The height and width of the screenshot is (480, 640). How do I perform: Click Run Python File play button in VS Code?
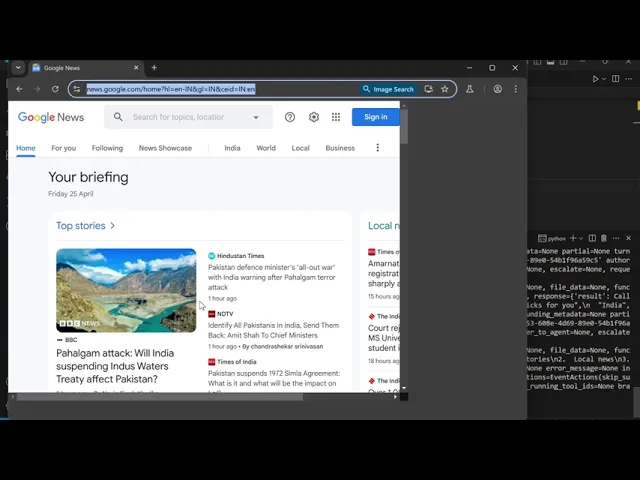(x=596, y=79)
